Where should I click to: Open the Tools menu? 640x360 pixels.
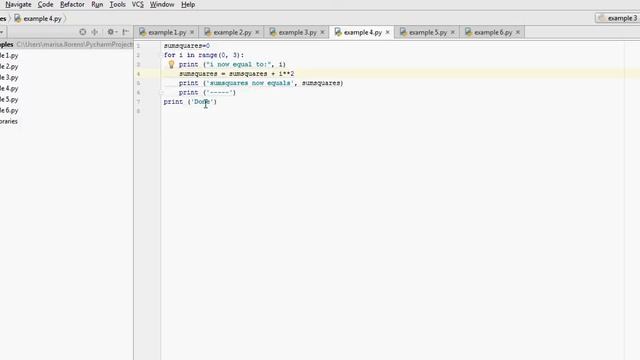118,4
